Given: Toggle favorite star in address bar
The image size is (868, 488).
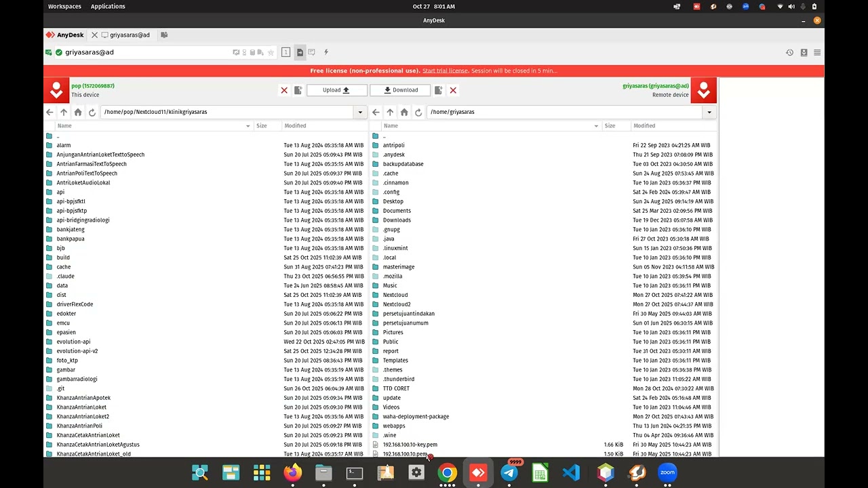Looking at the screenshot, I should tap(271, 52).
